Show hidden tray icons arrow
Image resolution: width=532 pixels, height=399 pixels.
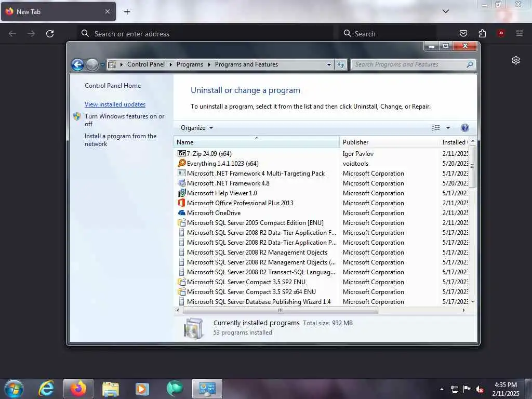[442, 389]
